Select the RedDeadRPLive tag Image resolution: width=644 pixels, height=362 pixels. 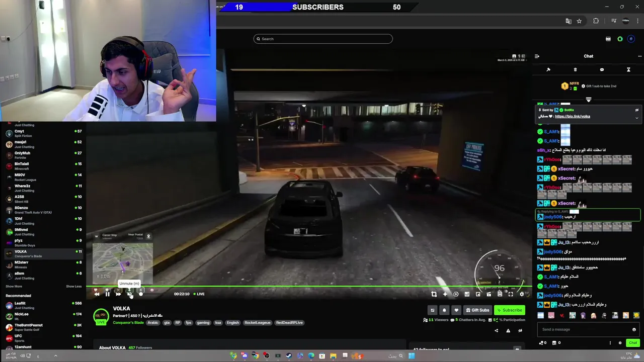289,322
